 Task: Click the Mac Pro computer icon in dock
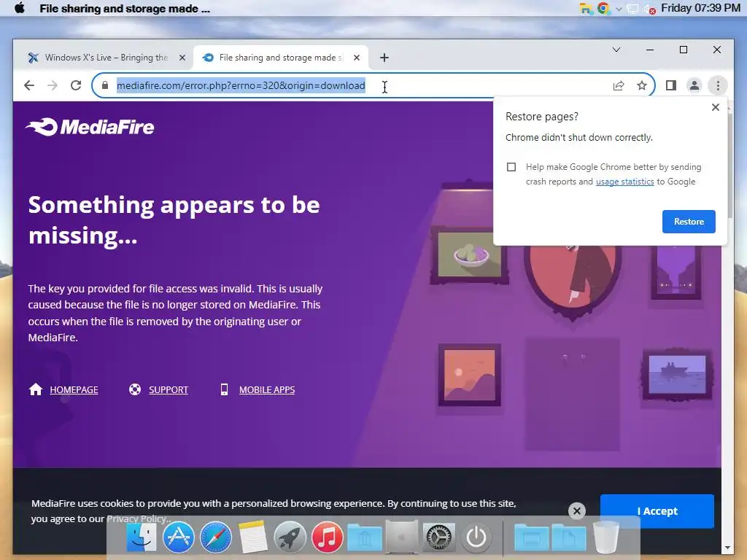coord(402,537)
